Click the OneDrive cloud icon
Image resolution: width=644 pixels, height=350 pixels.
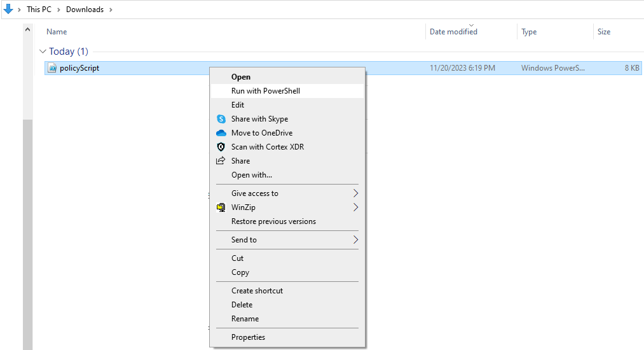pyautogui.click(x=221, y=133)
